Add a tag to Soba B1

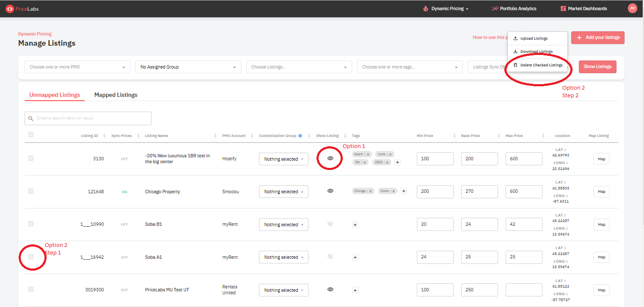tap(355, 225)
